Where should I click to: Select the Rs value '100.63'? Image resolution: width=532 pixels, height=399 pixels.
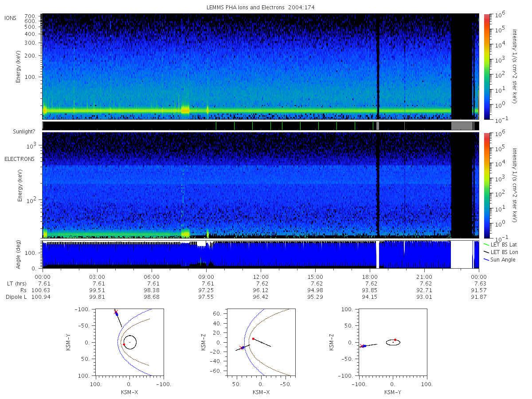point(40,290)
